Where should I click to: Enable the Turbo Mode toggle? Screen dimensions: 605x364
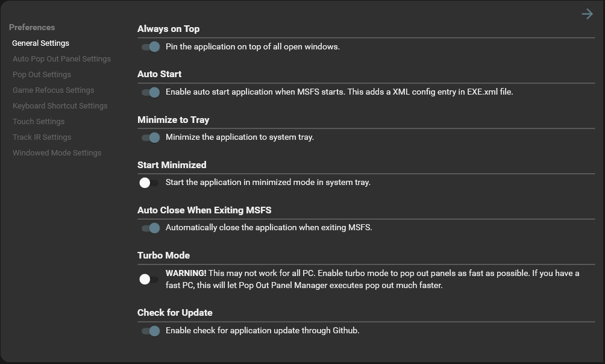(148, 279)
